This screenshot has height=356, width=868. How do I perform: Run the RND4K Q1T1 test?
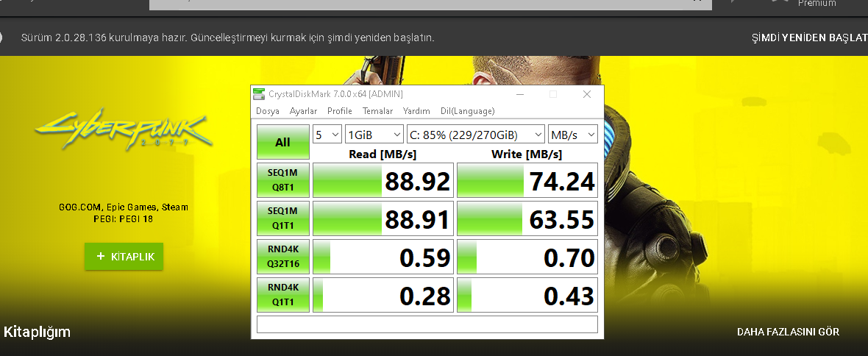[283, 294]
